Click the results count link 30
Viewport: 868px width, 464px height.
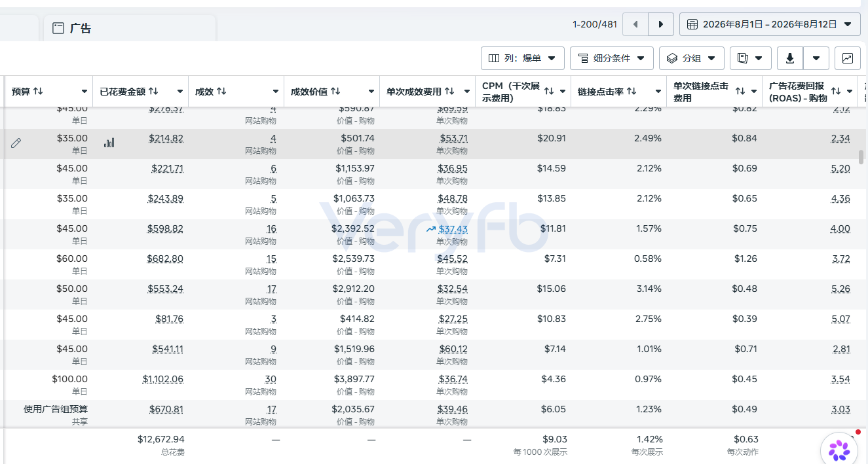tap(271, 379)
